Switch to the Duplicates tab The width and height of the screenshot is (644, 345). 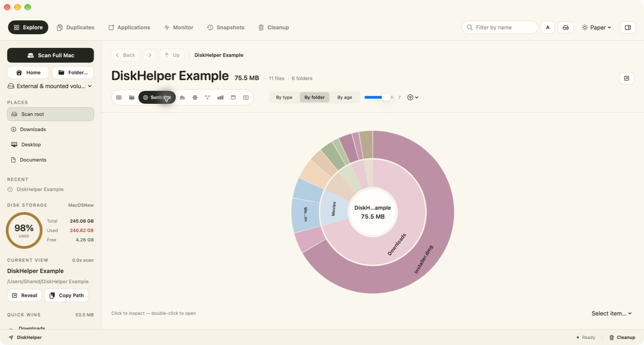coord(75,27)
